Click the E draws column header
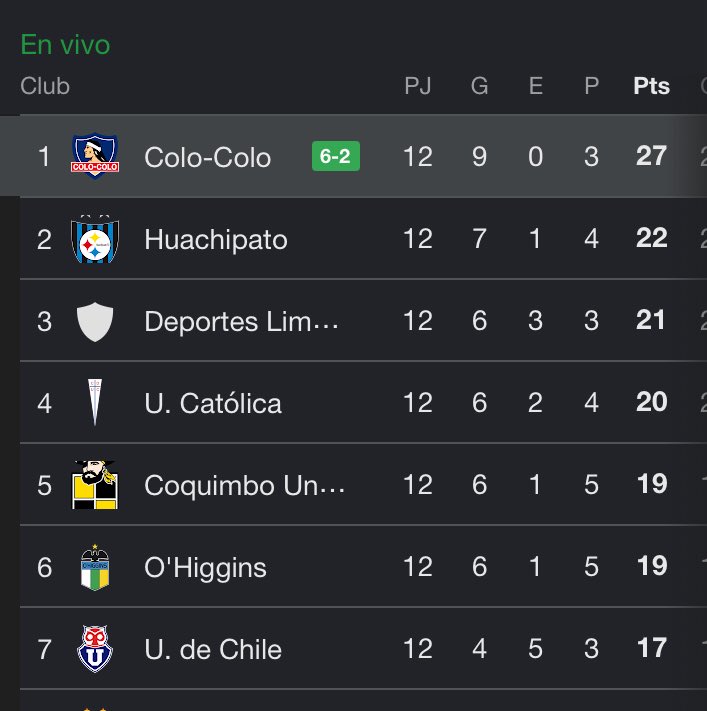This screenshot has height=711, width=707. [536, 86]
